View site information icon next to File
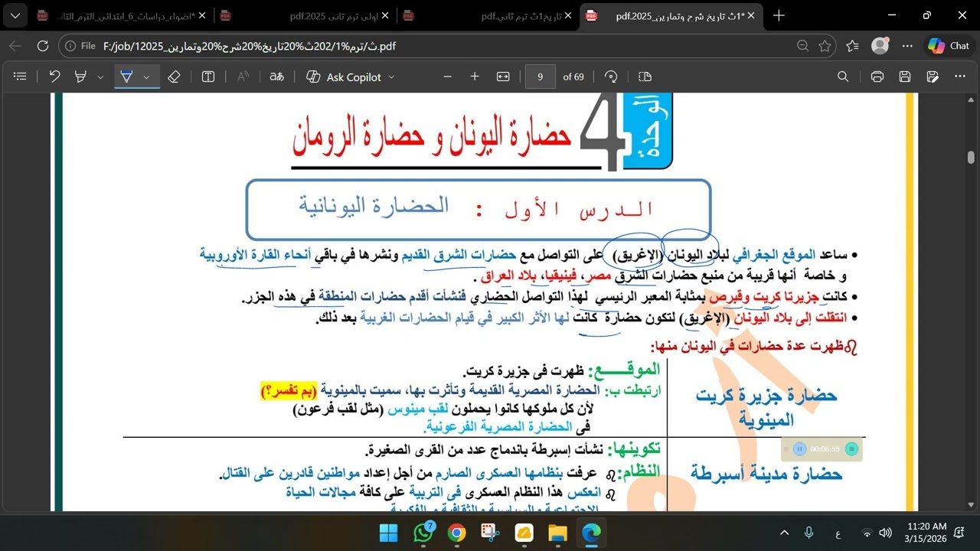Viewport: 980px width, 551px height. point(70,46)
